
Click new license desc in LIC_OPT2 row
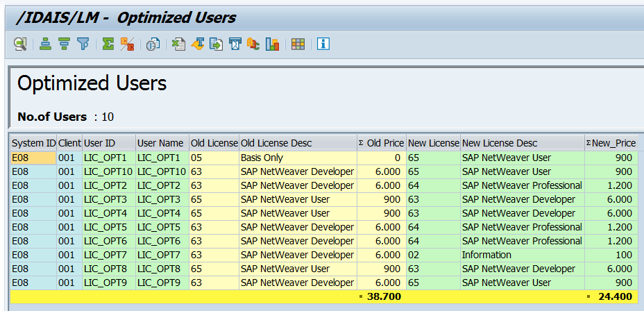(522, 185)
